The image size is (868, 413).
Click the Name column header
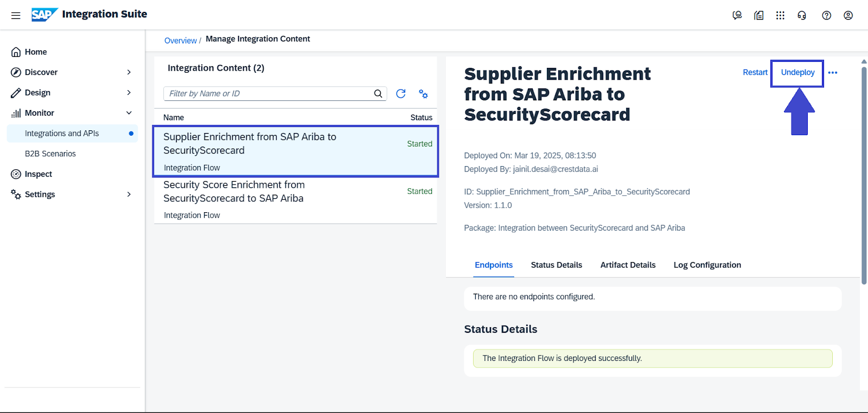[174, 118]
